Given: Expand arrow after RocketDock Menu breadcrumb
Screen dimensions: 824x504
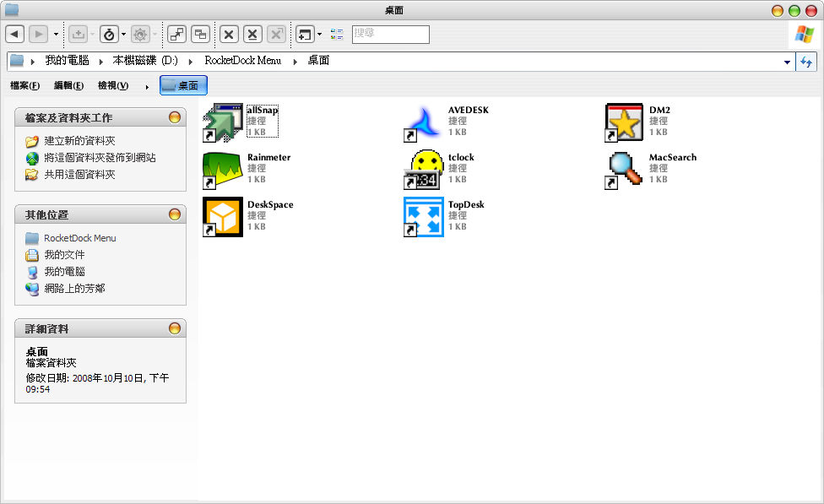Looking at the screenshot, I should (x=295, y=62).
